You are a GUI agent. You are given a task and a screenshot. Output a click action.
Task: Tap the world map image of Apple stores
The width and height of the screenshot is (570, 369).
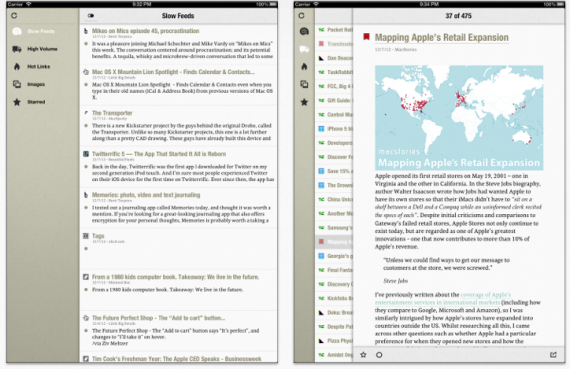(x=459, y=118)
